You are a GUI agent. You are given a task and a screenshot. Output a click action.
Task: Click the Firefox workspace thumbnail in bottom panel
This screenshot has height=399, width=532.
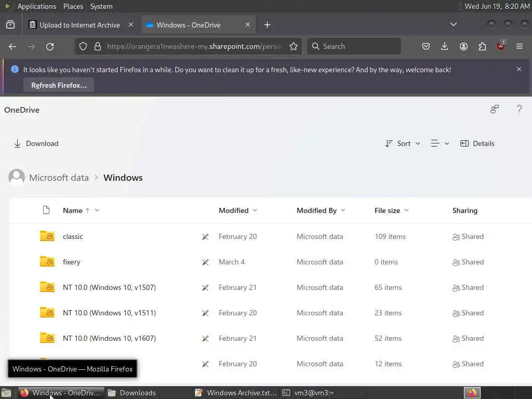tap(472, 393)
